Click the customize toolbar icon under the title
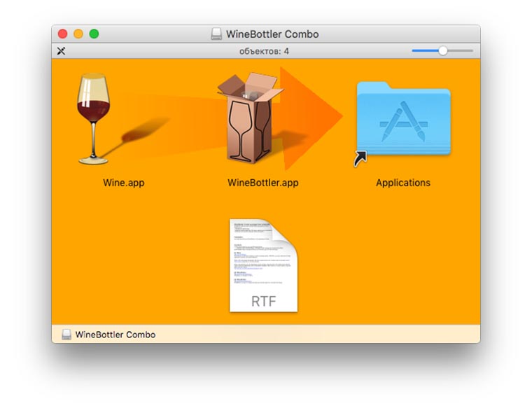The image size is (532, 406). 61,51
